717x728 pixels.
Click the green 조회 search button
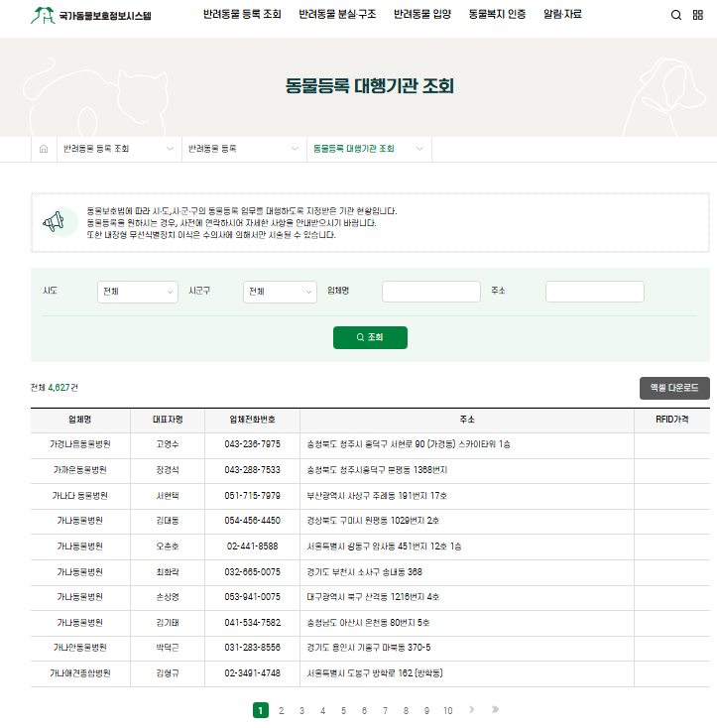(x=370, y=337)
